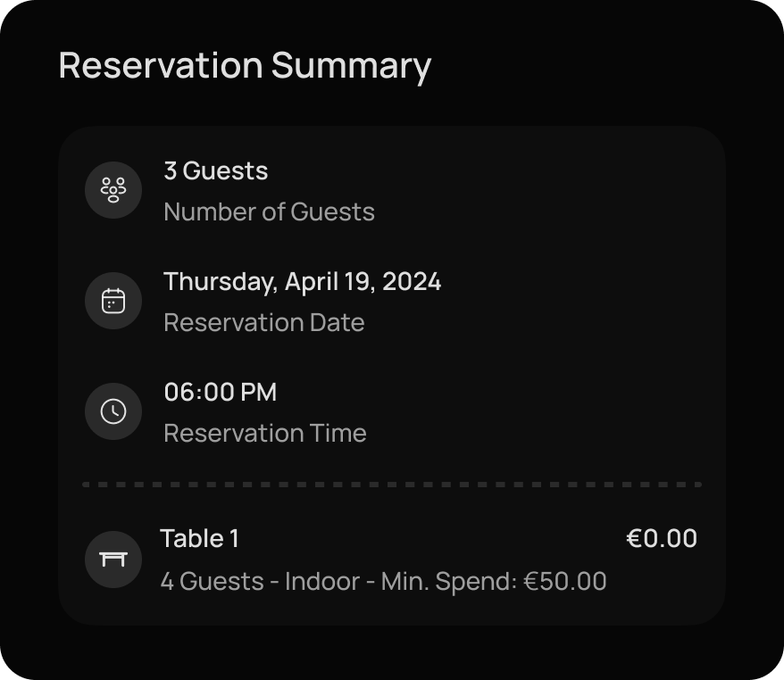Click the calendar icon
Image resolution: width=784 pixels, height=680 pixels.
[113, 301]
